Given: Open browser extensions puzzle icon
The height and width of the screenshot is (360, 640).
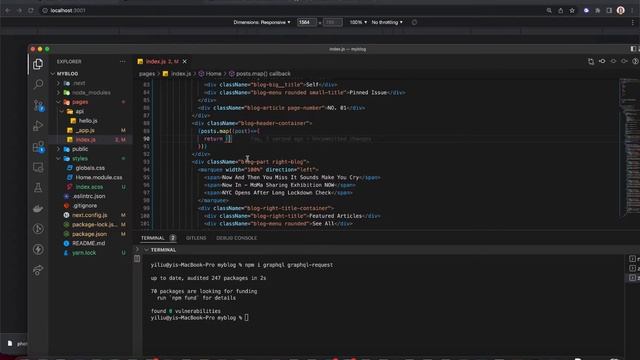Looking at the screenshot, I should tap(598, 11).
